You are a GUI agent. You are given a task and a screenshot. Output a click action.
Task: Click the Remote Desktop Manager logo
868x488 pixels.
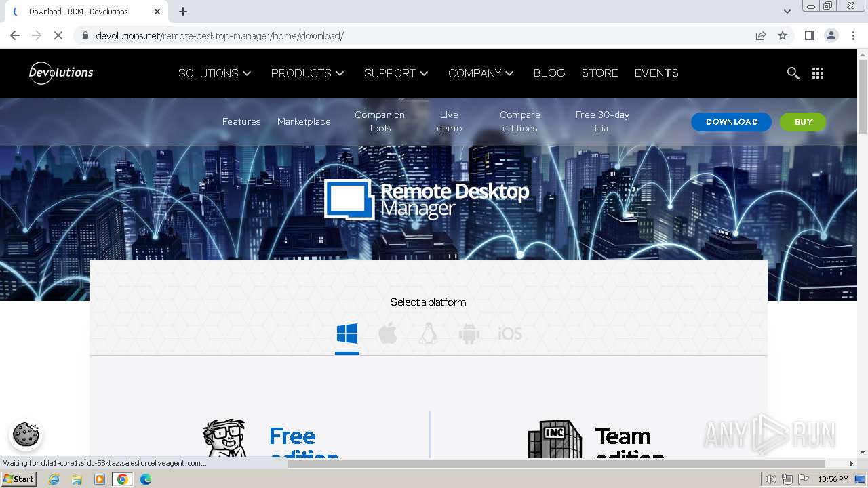(427, 200)
